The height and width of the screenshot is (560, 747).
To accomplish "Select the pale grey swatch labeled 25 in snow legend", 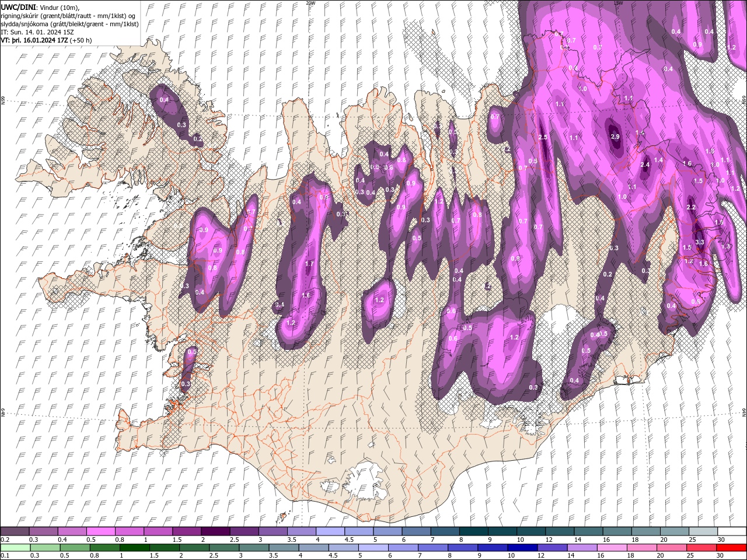I will 703,531.
